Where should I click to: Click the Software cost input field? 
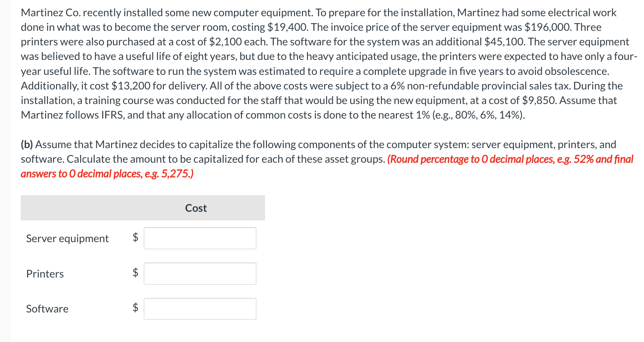pos(200,308)
